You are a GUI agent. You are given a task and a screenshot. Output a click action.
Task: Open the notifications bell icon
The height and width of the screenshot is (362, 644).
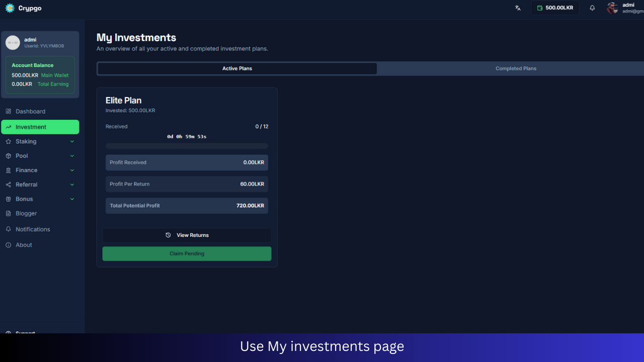[x=592, y=8]
